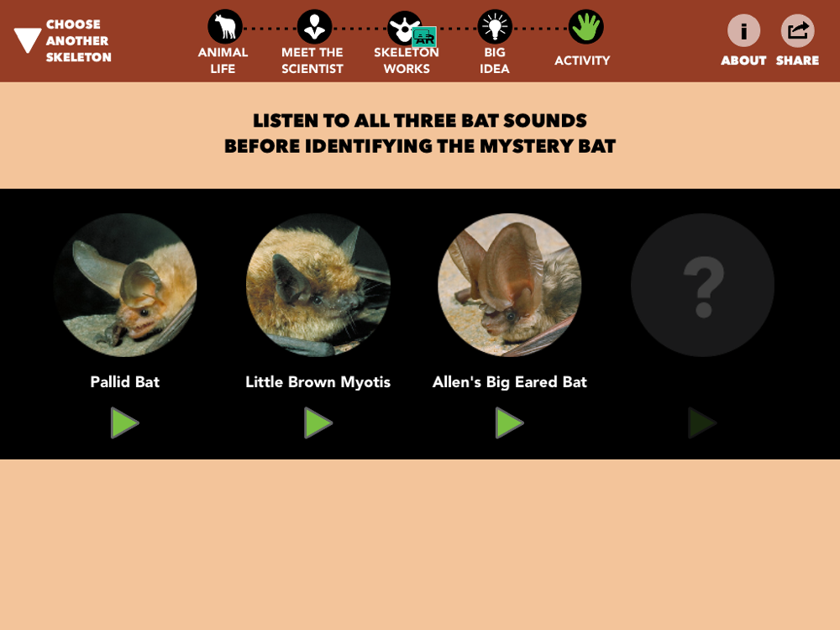Screen dimensions: 840x630
Task: Select the Pallid Bat photo
Action: [125, 285]
